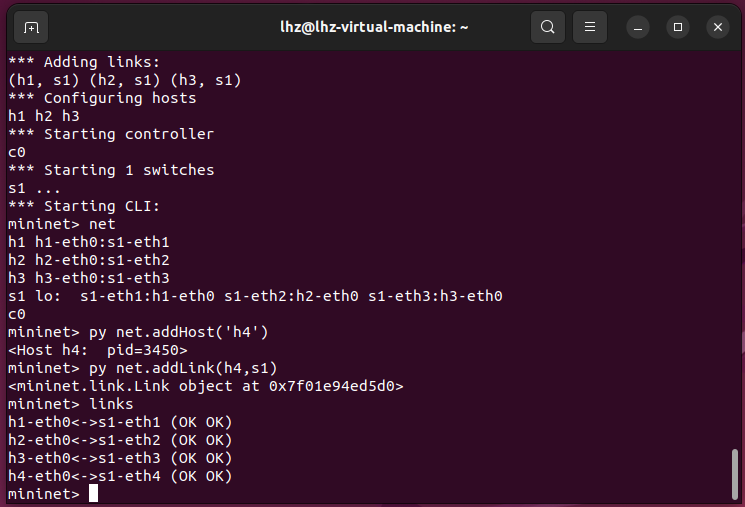Click the 's1 lo:' interface listing line

(254, 296)
